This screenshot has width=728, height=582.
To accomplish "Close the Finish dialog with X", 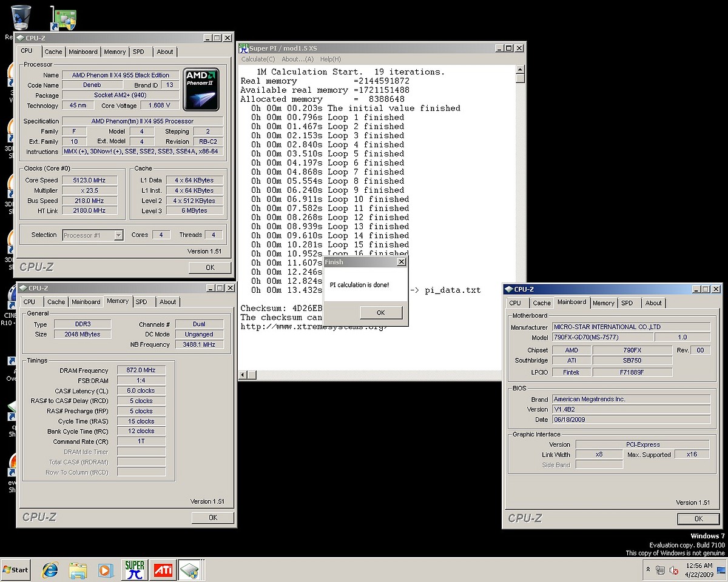I will pyautogui.click(x=401, y=262).
